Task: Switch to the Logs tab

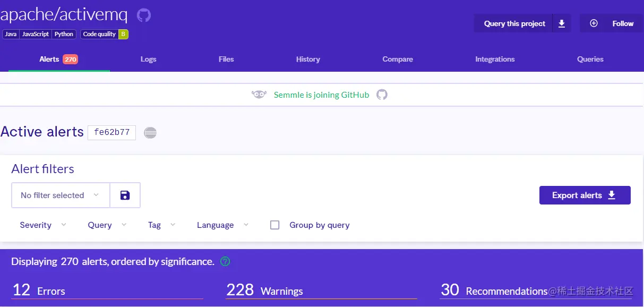Action: 149,59
